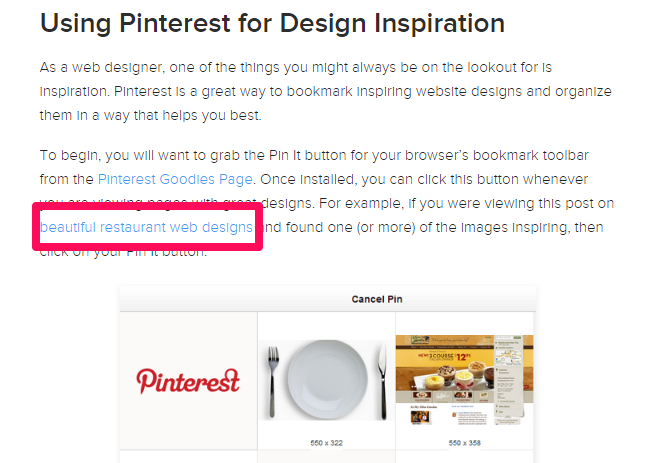The height and width of the screenshot is (463, 649).
Task: Click the word Pinterest in the heading
Action: click(175, 23)
